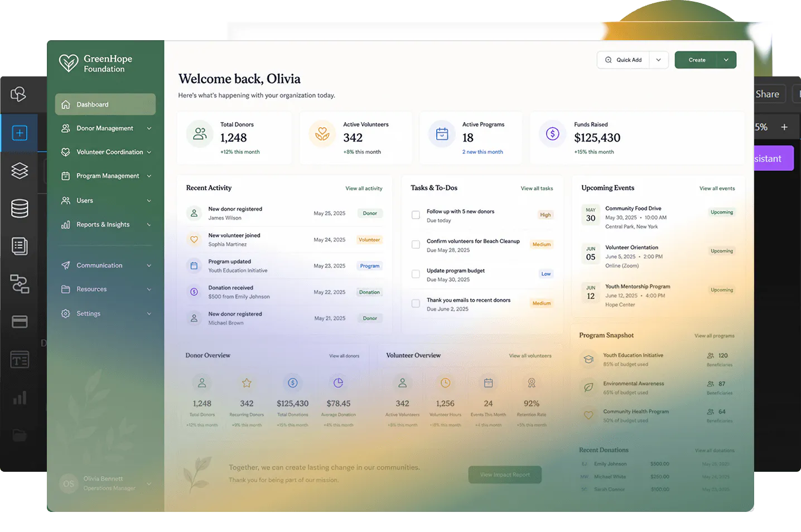Click the View Impact Report button
This screenshot has width=801, height=532.
[505, 475]
